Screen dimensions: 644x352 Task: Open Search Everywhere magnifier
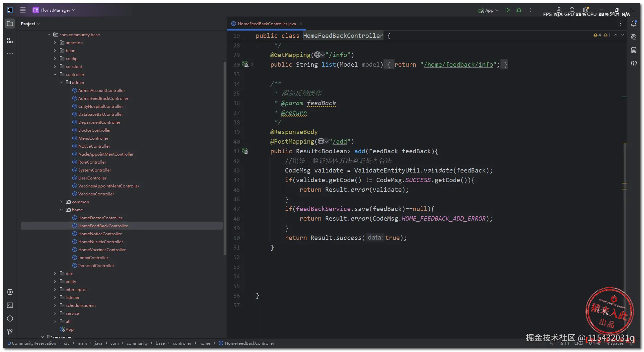tap(572, 10)
